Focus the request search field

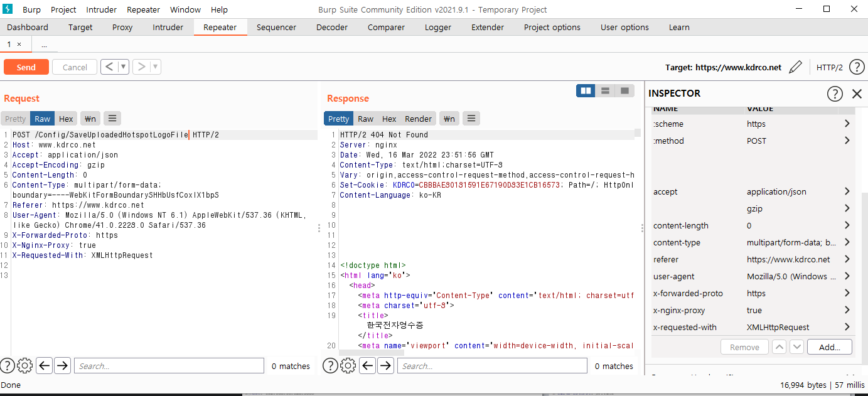(x=169, y=365)
